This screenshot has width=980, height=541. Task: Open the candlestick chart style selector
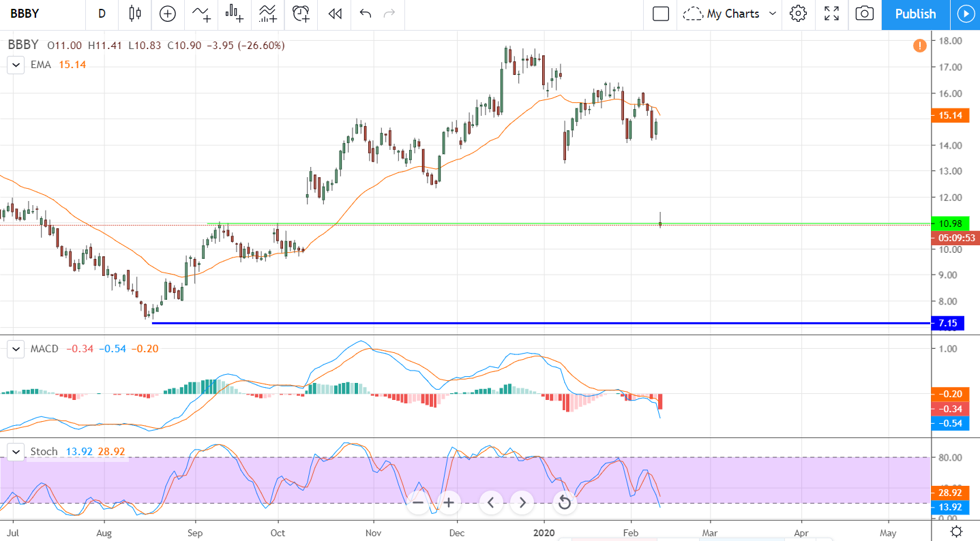point(134,14)
